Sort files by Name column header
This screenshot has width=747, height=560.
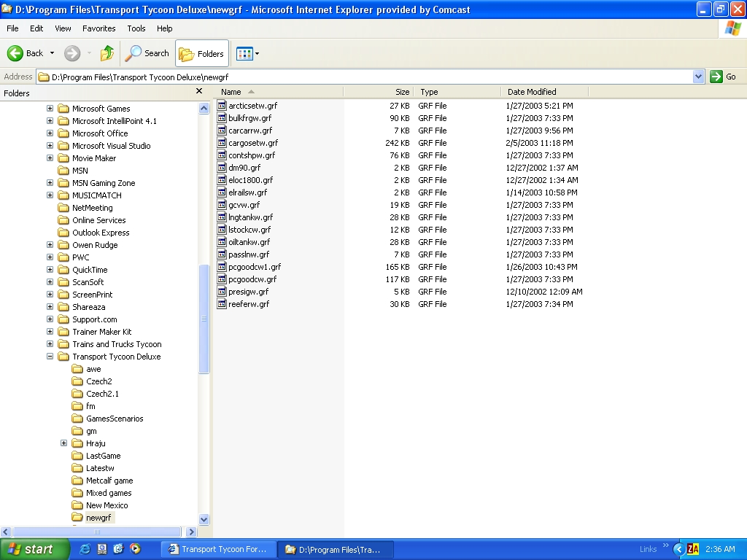(280, 92)
